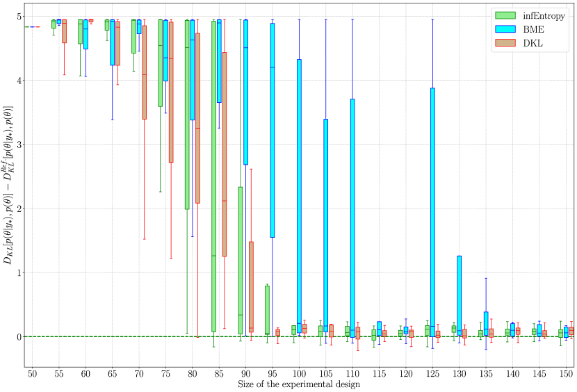Image resolution: width=577 pixels, height=392 pixels.
Task: Click the green infEntropy legend swatch
Action: [505, 15]
